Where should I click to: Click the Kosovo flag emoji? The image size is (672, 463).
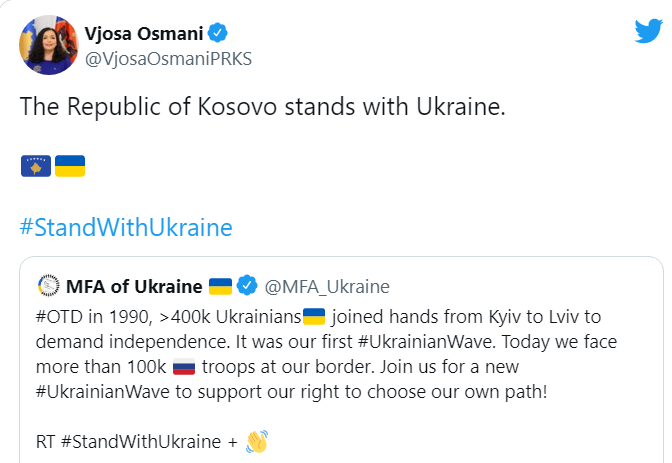click(x=36, y=166)
